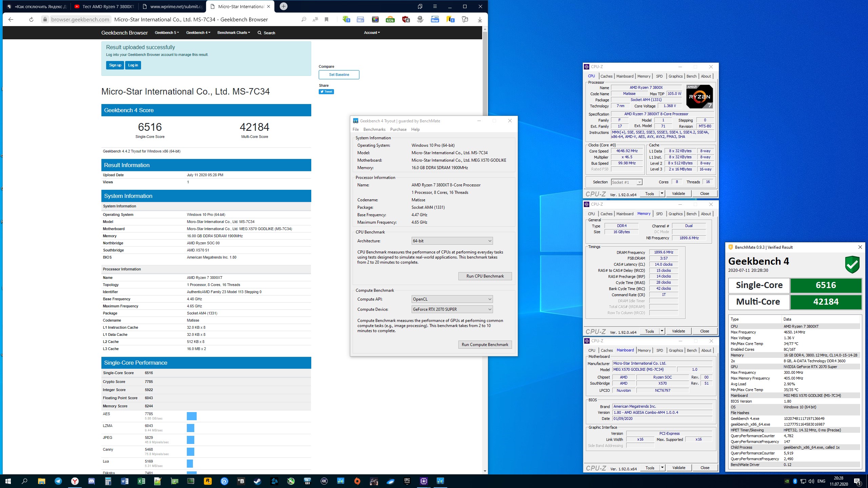Screen dimensions: 868x488
Task: Click the browser downloads arrow icon
Action: 480,20
